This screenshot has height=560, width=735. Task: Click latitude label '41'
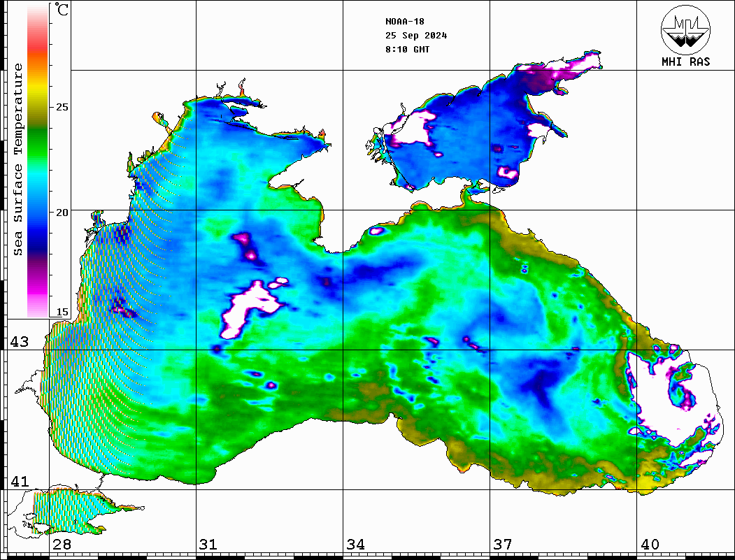tap(19, 481)
